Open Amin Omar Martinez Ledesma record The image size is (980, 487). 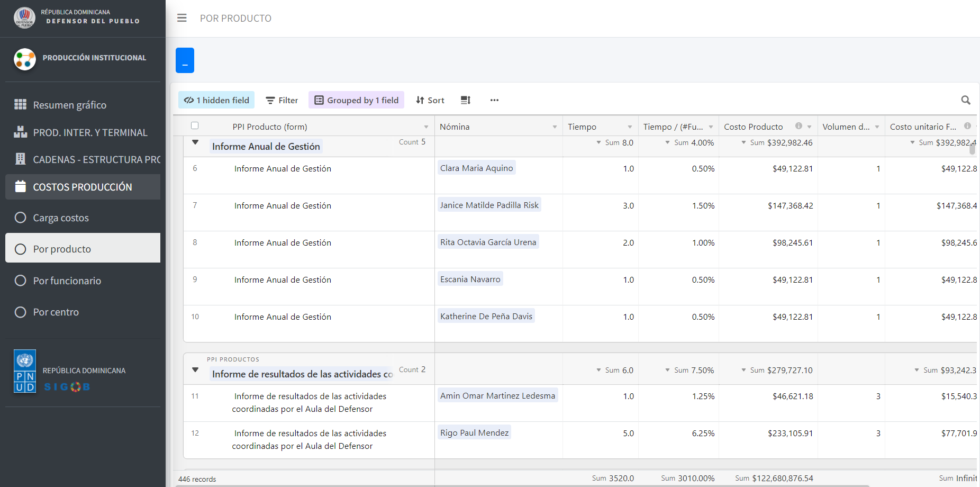point(497,395)
